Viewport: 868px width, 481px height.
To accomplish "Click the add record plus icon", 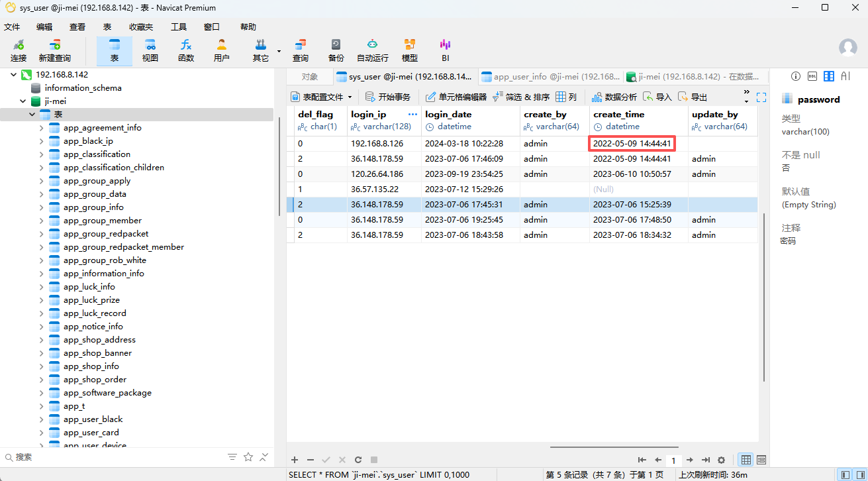I will pyautogui.click(x=295, y=460).
